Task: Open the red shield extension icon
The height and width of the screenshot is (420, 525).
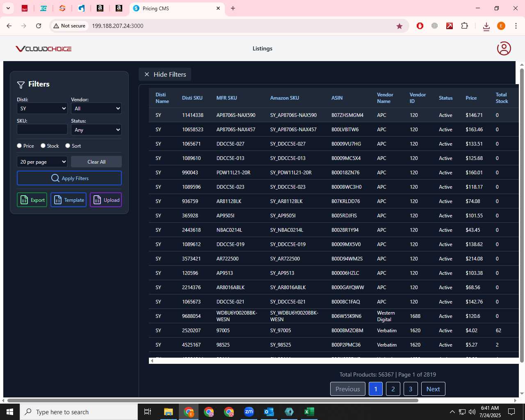Action: click(x=420, y=26)
